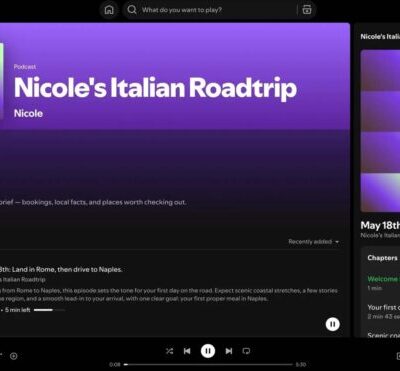Screen dimensions: 400x371
Task: Click the search magnifier icon
Action: point(132,10)
